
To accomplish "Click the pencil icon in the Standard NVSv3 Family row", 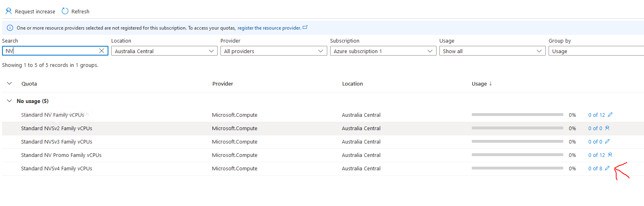I will [607, 142].
